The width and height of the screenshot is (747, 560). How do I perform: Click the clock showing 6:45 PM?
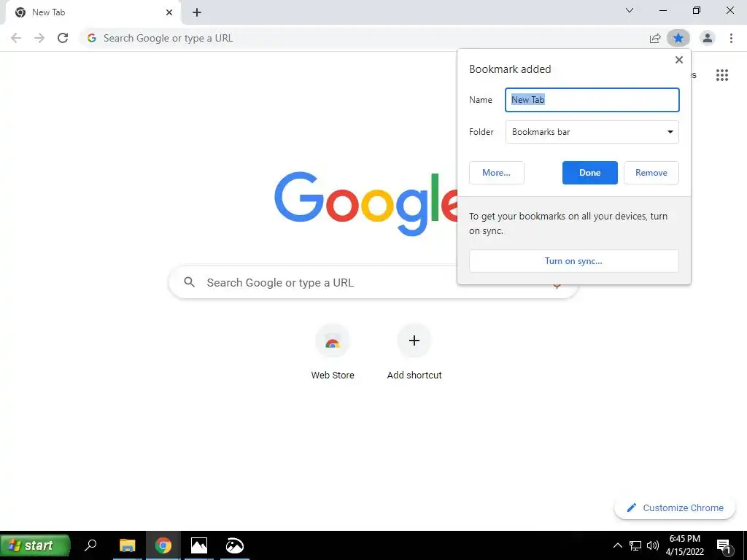pyautogui.click(x=684, y=545)
